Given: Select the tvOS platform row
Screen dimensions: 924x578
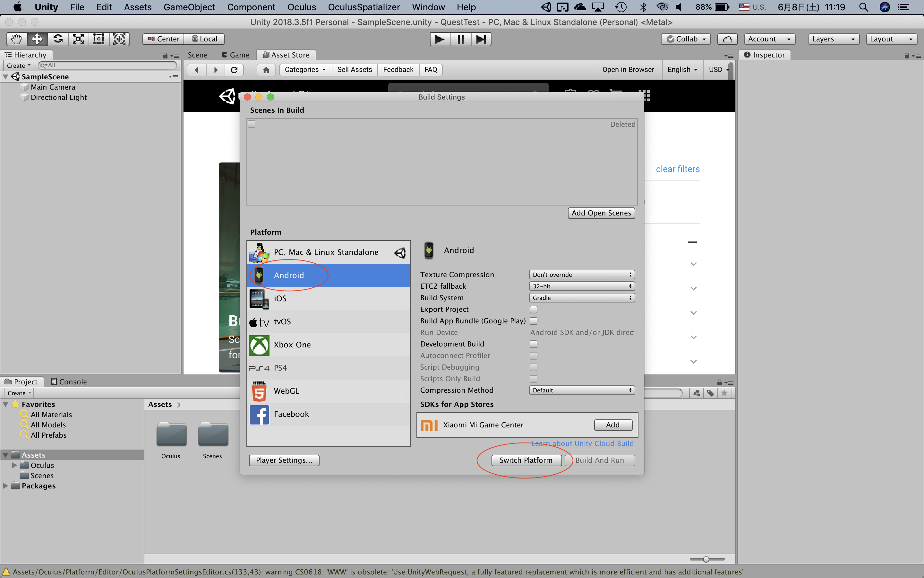Looking at the screenshot, I should point(328,321).
